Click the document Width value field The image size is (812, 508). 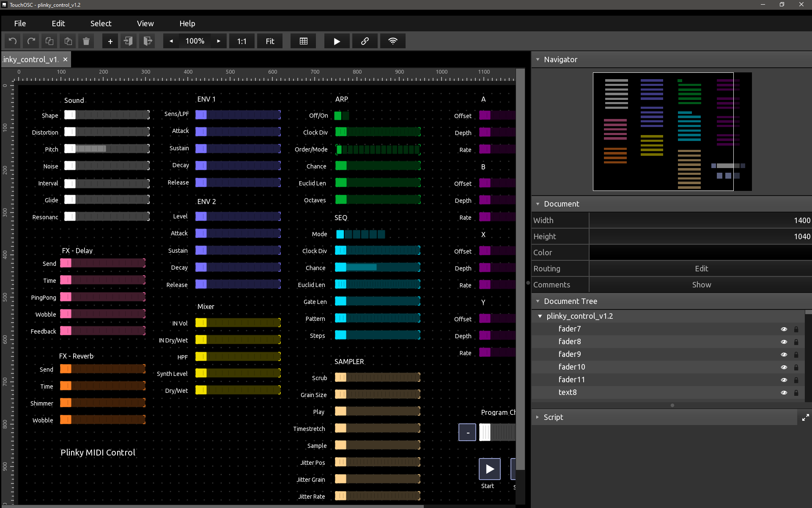pyautogui.click(x=701, y=221)
